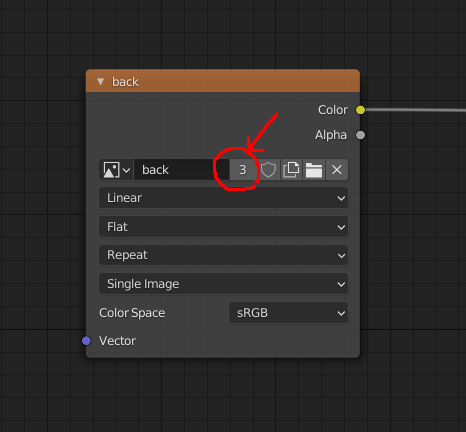Image resolution: width=466 pixels, height=432 pixels.
Task: Click the yellow Color output socket
Action: click(360, 110)
